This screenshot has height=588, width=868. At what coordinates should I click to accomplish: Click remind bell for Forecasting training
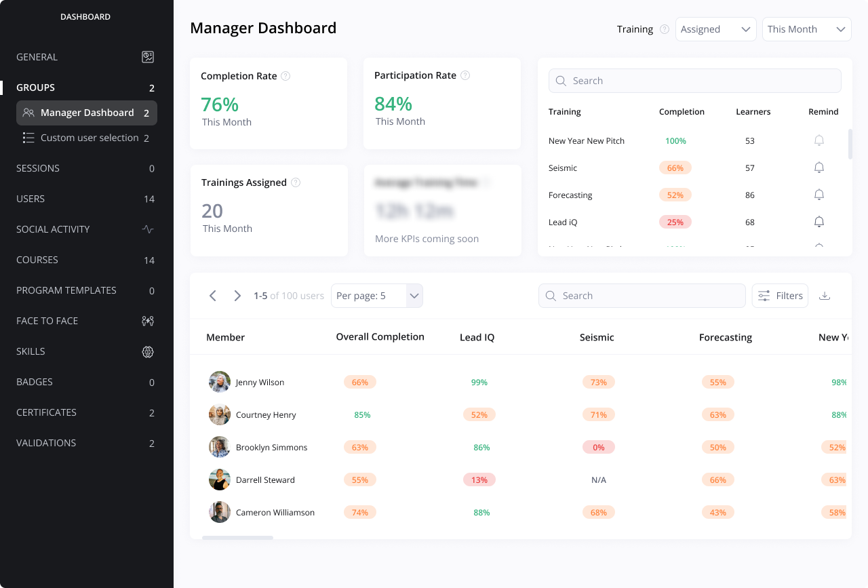[819, 195]
